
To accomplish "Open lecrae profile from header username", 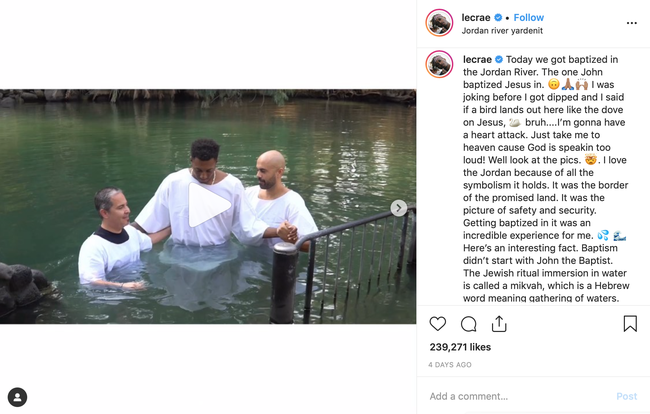I will [x=476, y=17].
